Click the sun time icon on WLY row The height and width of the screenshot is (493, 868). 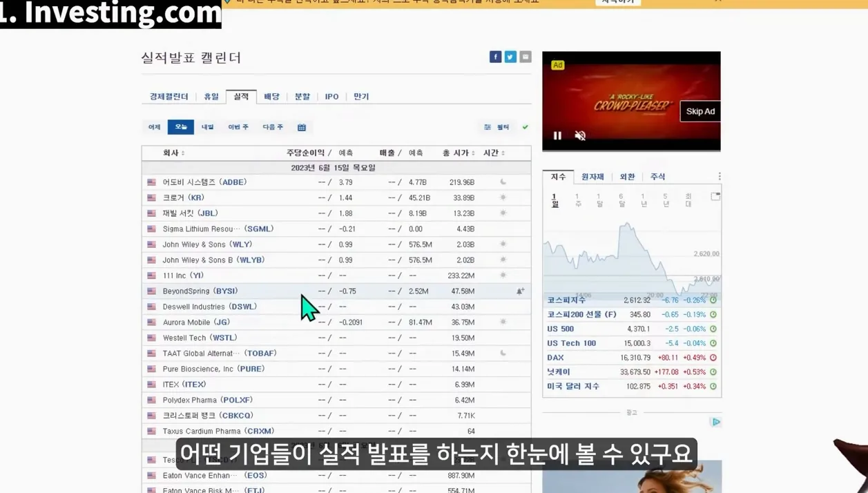point(503,244)
